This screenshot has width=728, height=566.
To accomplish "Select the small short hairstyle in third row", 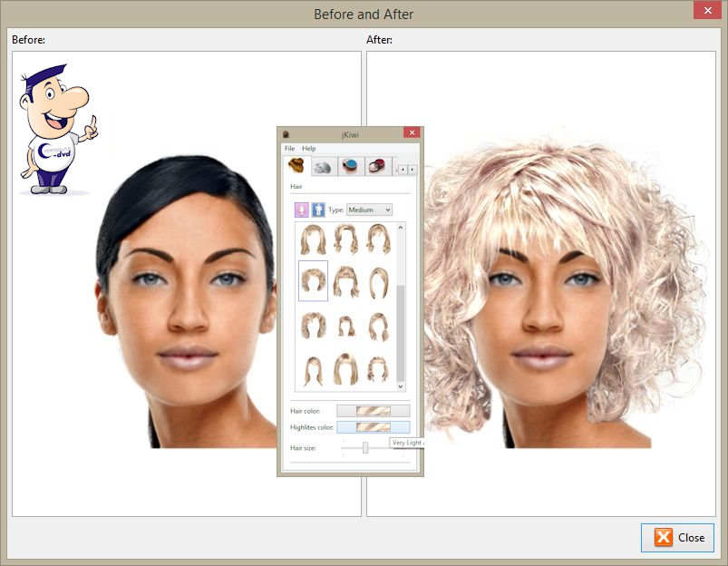I will pyautogui.click(x=345, y=325).
